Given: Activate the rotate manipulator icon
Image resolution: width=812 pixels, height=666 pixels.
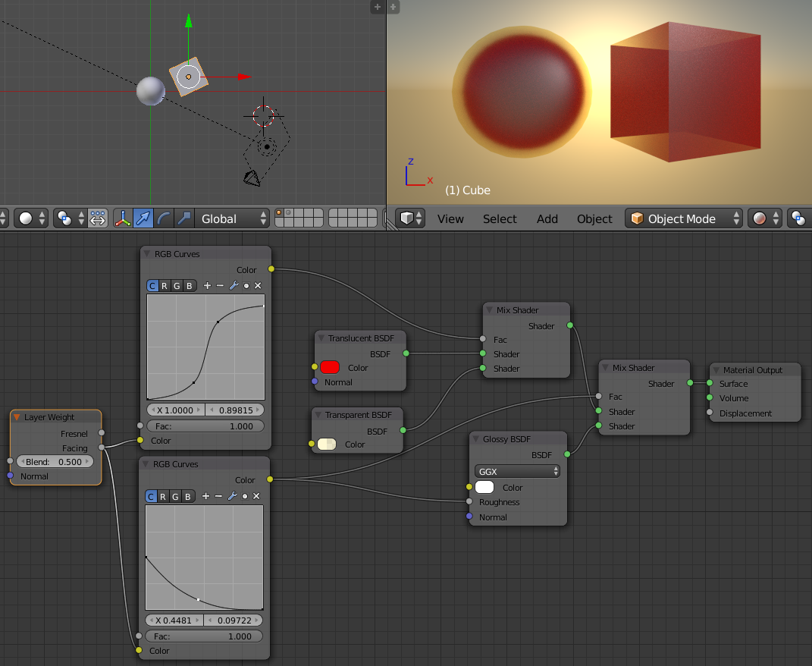Looking at the screenshot, I should [x=163, y=218].
